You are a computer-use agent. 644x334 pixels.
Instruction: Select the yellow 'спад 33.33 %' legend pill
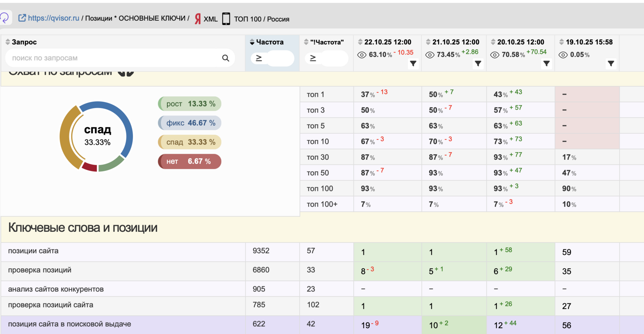click(x=190, y=142)
